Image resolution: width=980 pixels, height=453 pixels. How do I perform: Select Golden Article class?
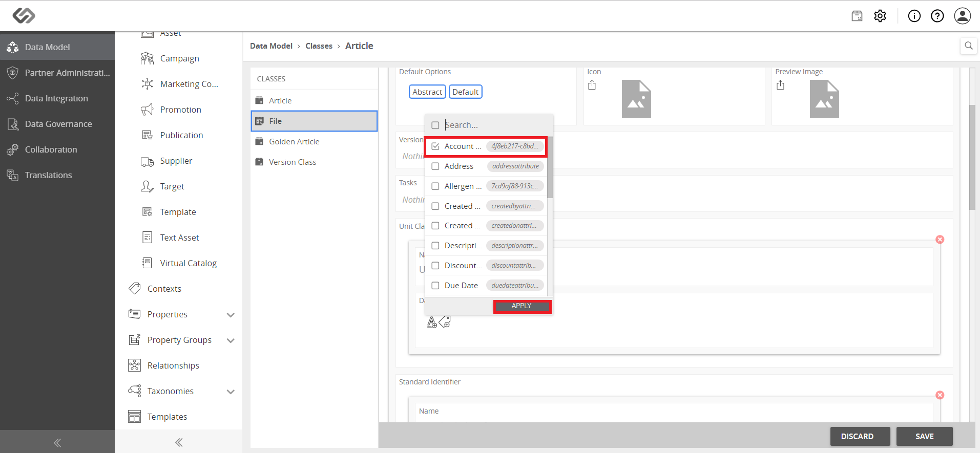tap(314, 142)
